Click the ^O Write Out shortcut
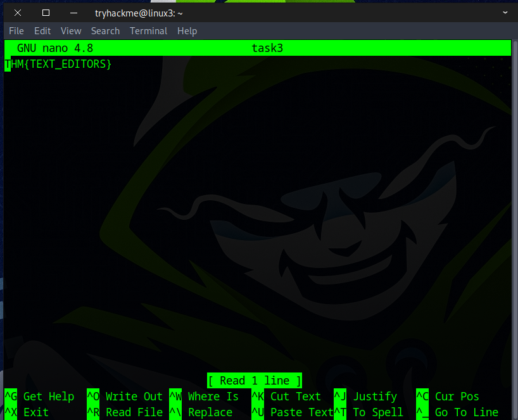This screenshot has height=420, width=518. (125, 397)
